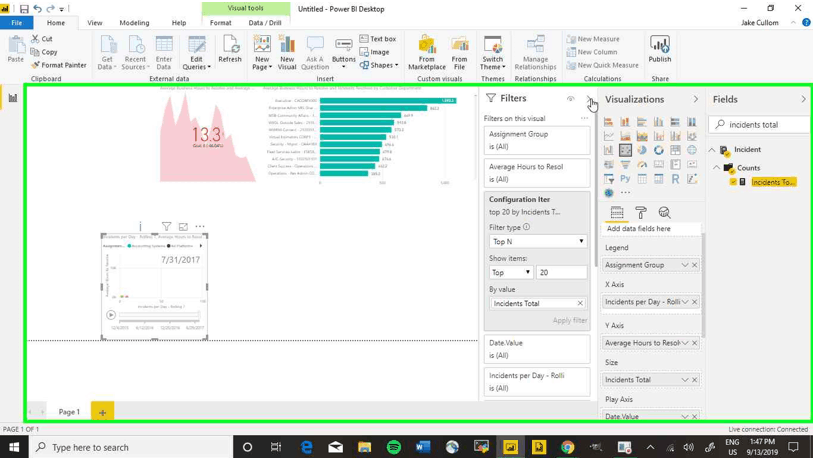Viewport: 815px width, 460px height.
Task: Open Assignment Group Legend field dropdown
Action: pos(685,265)
